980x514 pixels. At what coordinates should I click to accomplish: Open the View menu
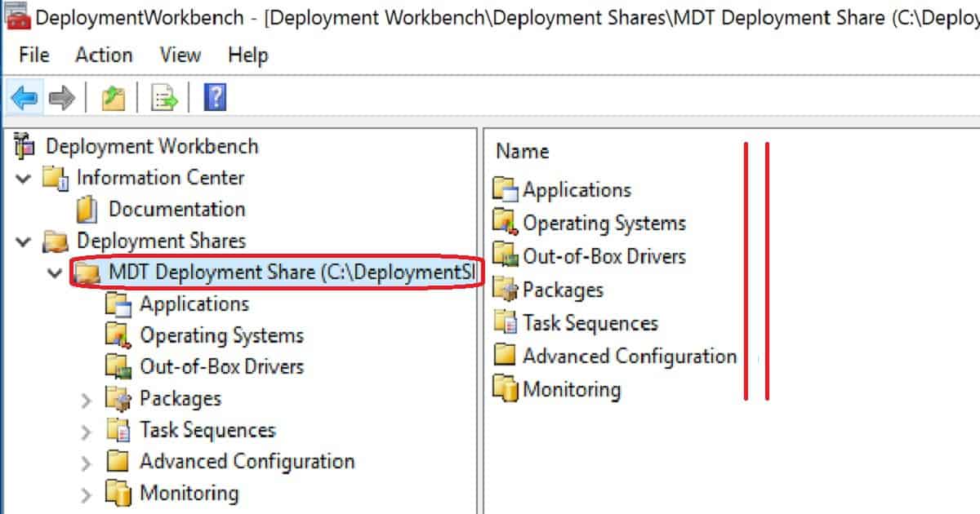pyautogui.click(x=180, y=55)
